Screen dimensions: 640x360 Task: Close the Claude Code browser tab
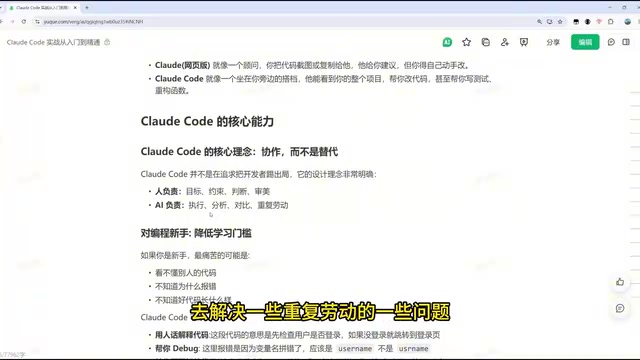[x=75, y=8]
